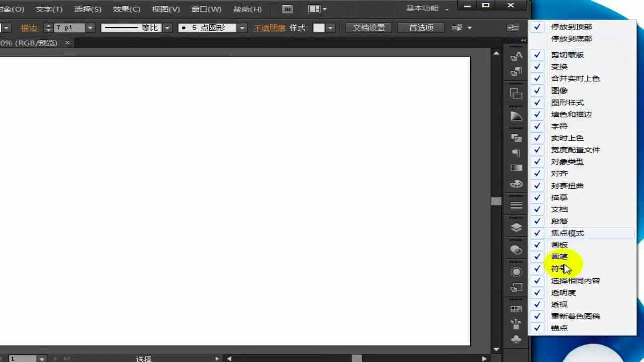Open the 等比 width profile dropdown

[167, 28]
